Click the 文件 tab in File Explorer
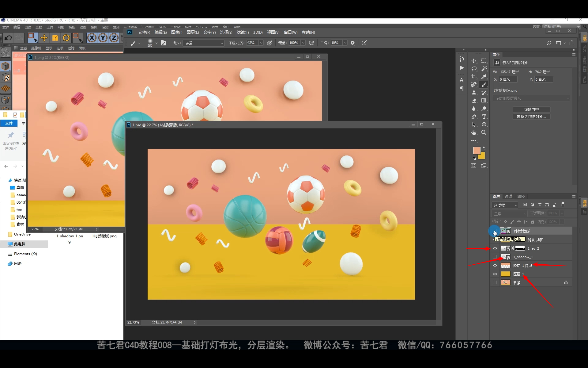 9,123
